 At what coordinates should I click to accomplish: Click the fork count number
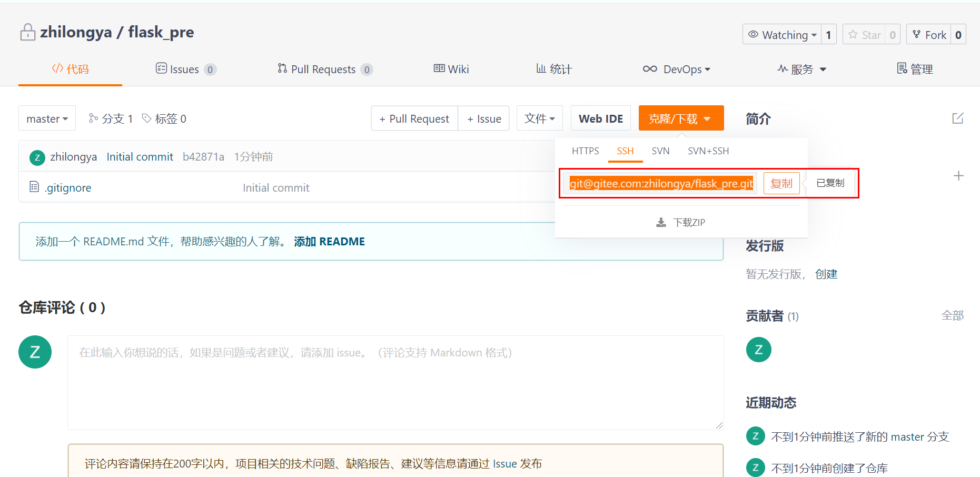pos(958,35)
